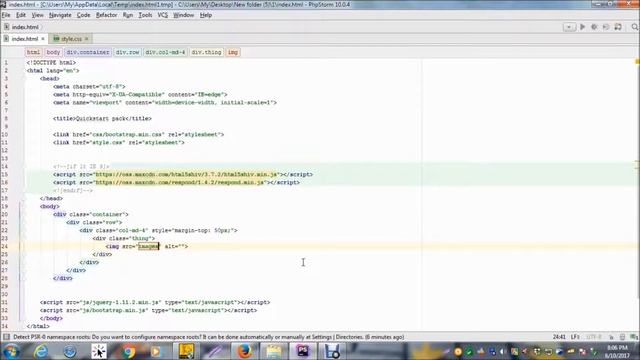640x360 pixels.
Task: Open the Tools menu
Action: pyautogui.click(x=145, y=15)
